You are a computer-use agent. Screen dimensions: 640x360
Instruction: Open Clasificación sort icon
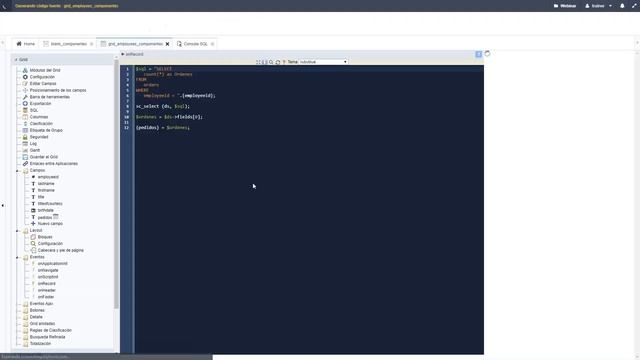tap(25, 123)
